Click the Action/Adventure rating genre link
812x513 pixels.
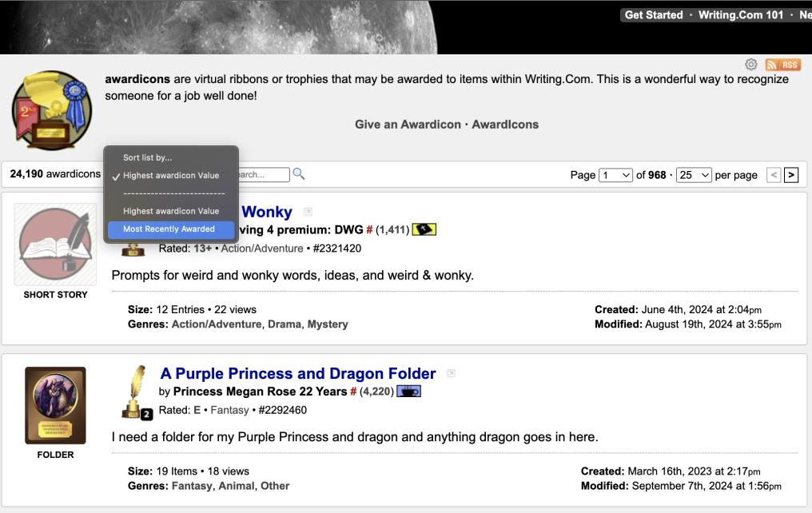pos(262,249)
